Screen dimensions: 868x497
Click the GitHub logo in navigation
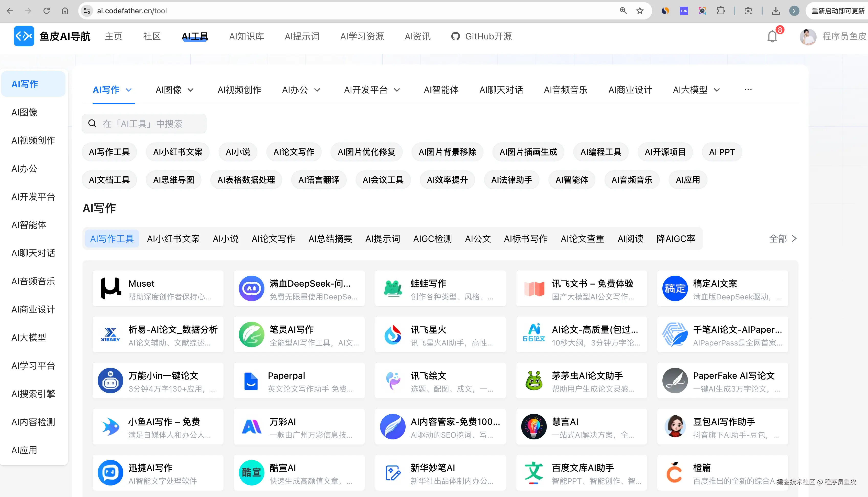(455, 36)
